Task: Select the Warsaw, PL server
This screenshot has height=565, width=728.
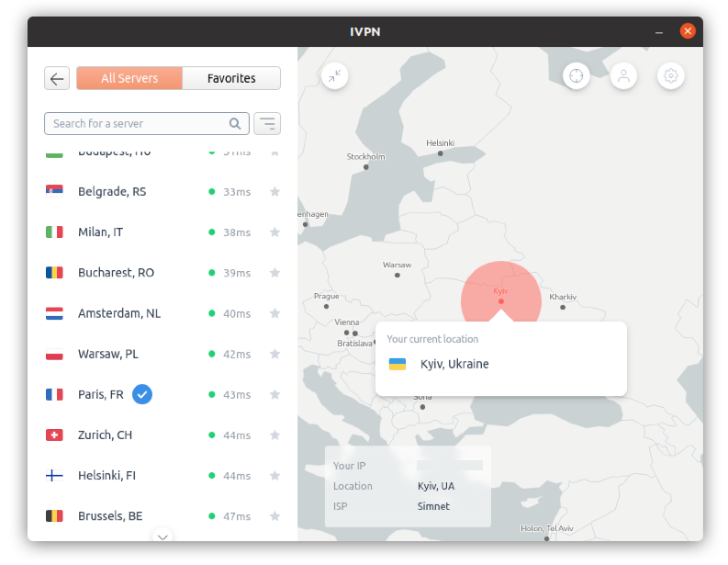Action: click(162, 354)
